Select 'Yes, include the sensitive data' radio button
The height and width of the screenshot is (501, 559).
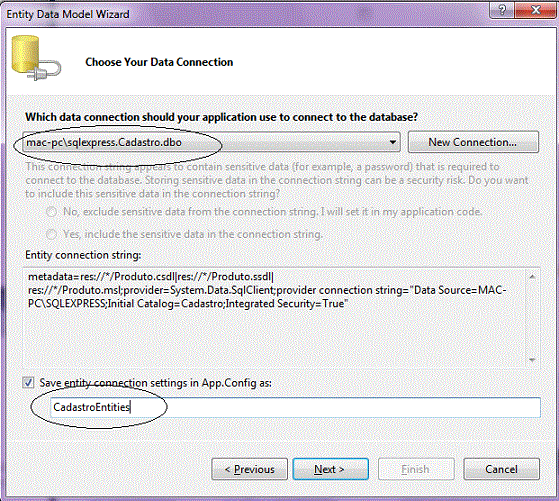point(52,234)
